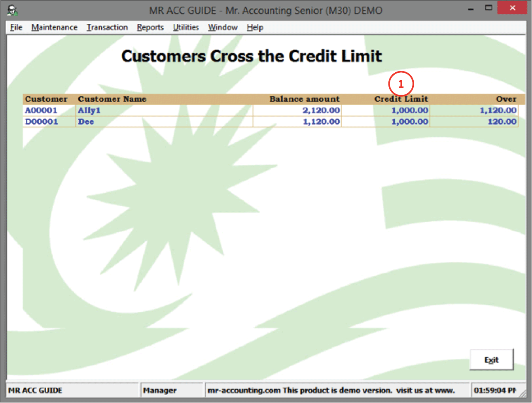Click the Credit Limit column header
This screenshot has height=403, width=532.
[401, 99]
